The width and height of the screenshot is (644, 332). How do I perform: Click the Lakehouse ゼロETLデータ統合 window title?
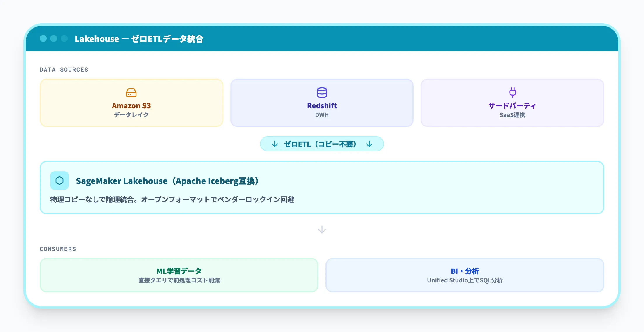tap(139, 39)
